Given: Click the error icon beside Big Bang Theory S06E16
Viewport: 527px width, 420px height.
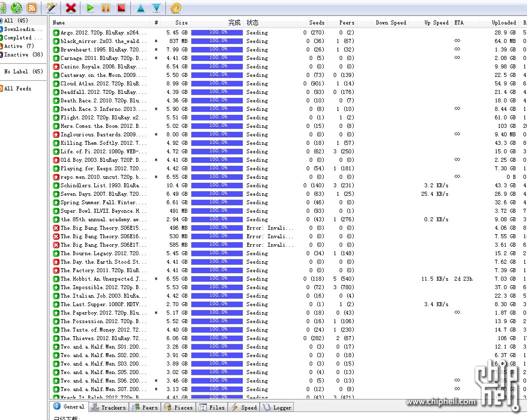Looking at the screenshot, I should [56, 237].
